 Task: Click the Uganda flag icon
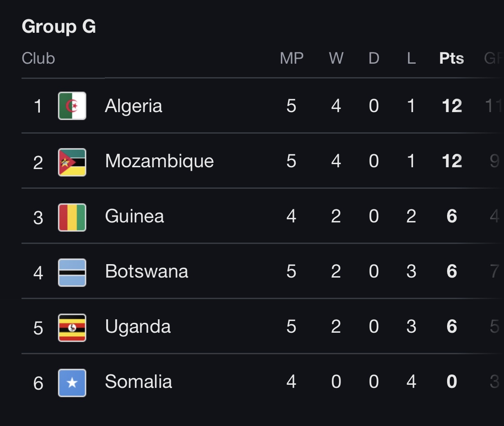pos(72,327)
